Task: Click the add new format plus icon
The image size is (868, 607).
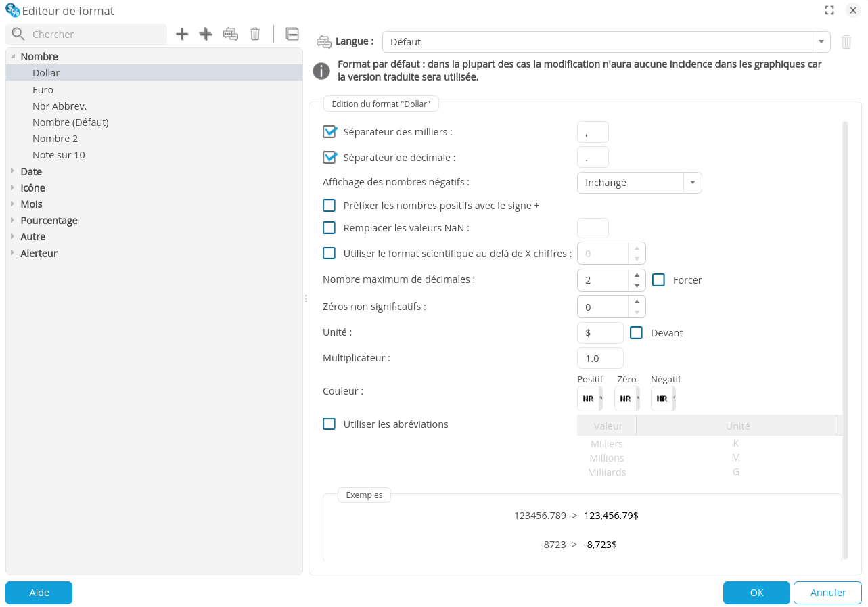Action: click(181, 33)
